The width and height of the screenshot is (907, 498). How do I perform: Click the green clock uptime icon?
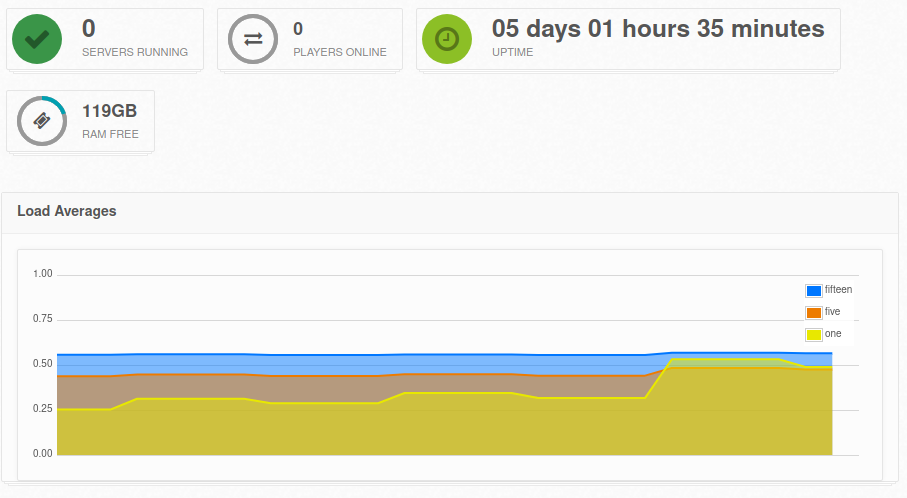coord(447,39)
